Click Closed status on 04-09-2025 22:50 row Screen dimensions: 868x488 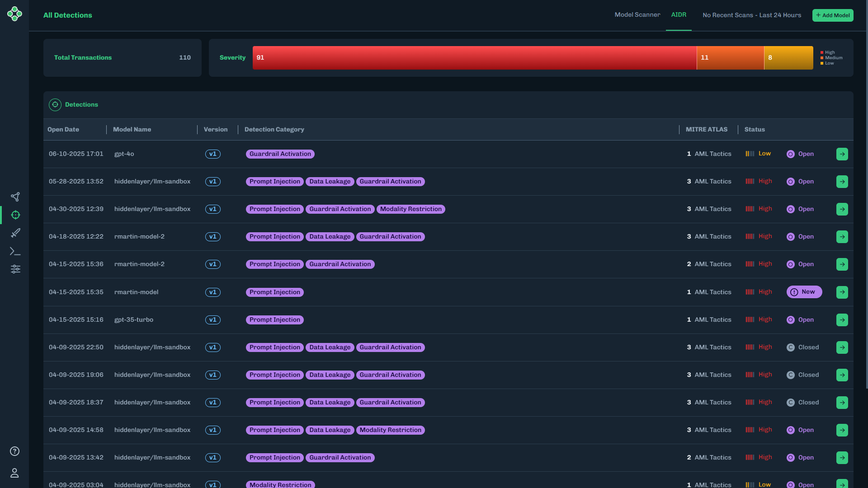803,347
